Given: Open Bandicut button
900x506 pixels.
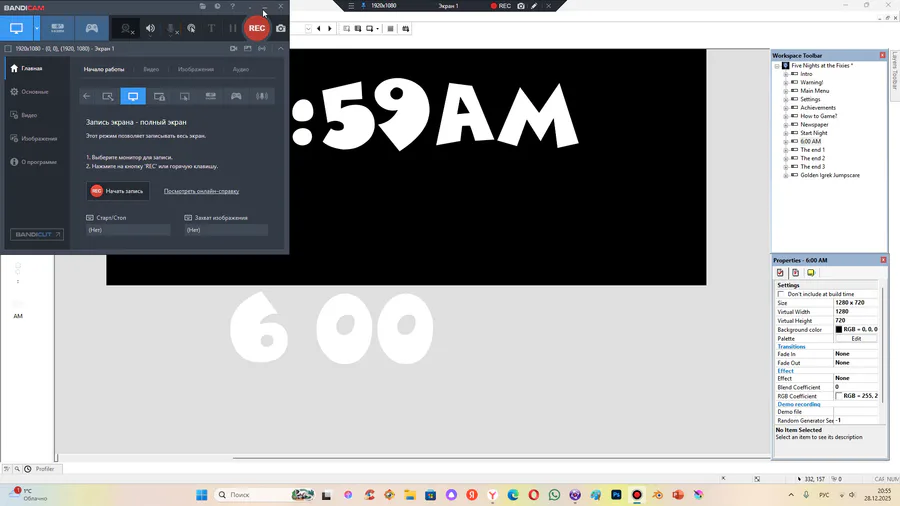Looking at the screenshot, I should pyautogui.click(x=37, y=234).
